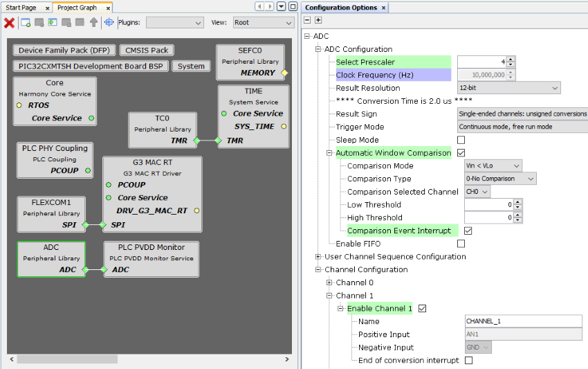
Task: Select the System block
Action: (191, 66)
